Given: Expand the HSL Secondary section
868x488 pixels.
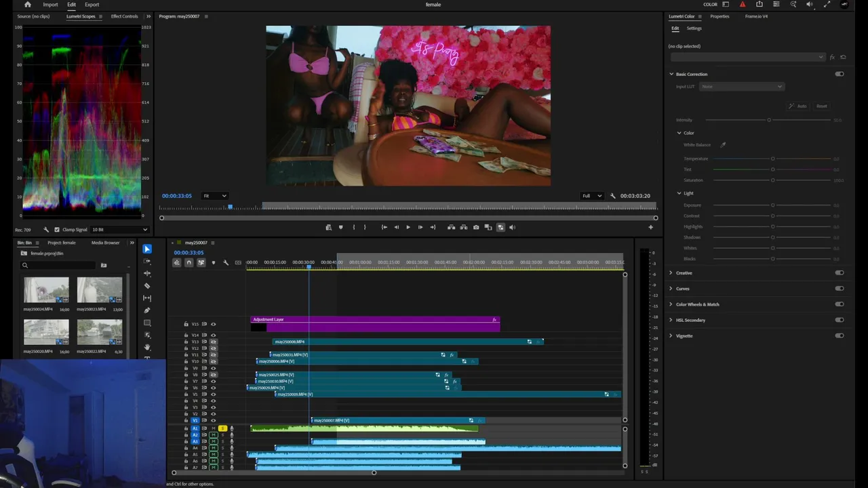Looking at the screenshot, I should [671, 320].
